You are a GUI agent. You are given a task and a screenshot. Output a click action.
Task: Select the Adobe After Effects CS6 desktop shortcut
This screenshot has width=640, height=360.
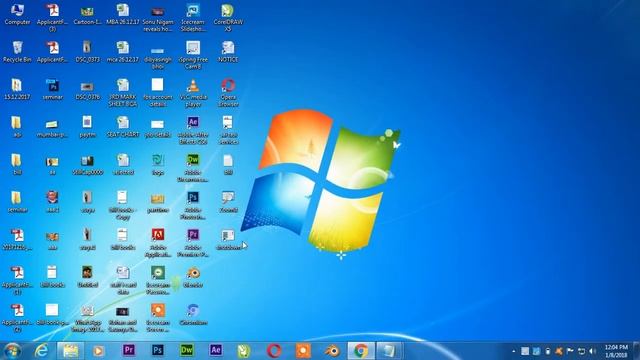click(x=193, y=130)
